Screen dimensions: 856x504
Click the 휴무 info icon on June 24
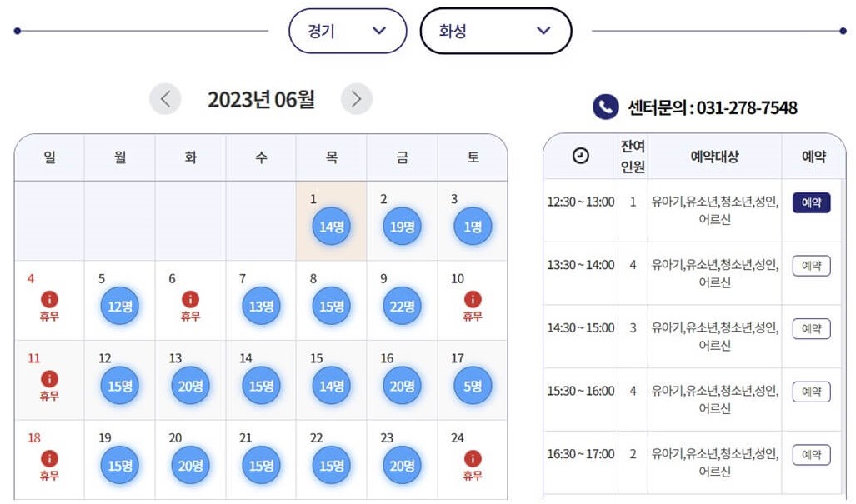[473, 457]
